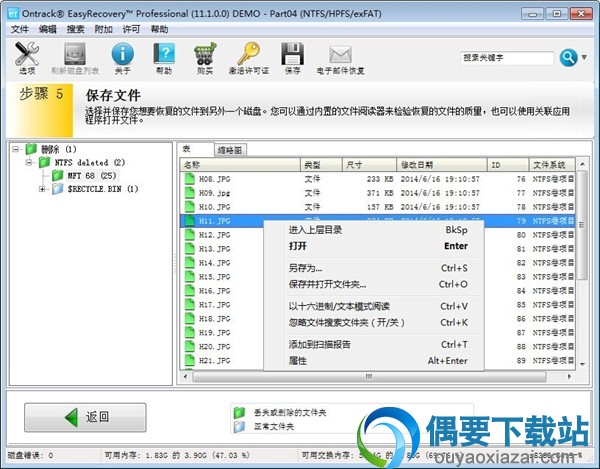
Task: Open the search options dropdown arrow
Action: 584,57
